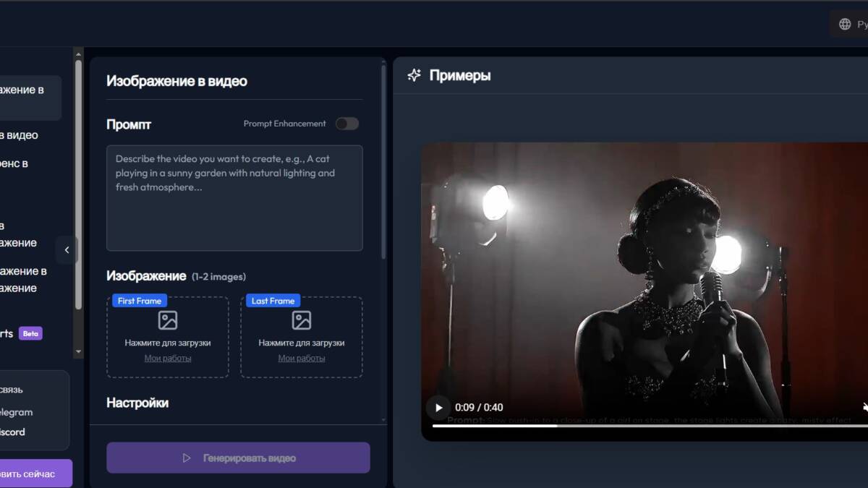Open the 'в видео' sidebar menu item
The height and width of the screenshot is (488, 868).
point(20,135)
